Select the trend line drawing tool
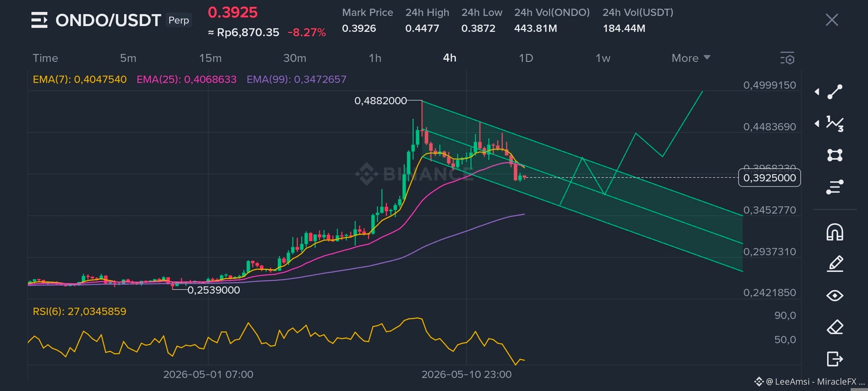Viewport: 868px width, 391px height. 835,92
